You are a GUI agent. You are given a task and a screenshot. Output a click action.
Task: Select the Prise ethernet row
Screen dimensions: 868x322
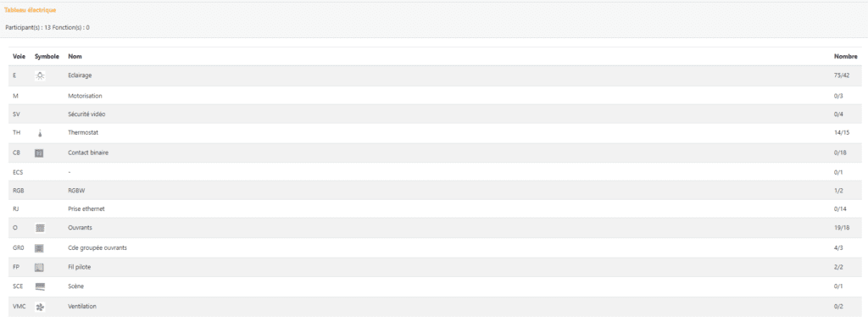pyautogui.click(x=434, y=209)
